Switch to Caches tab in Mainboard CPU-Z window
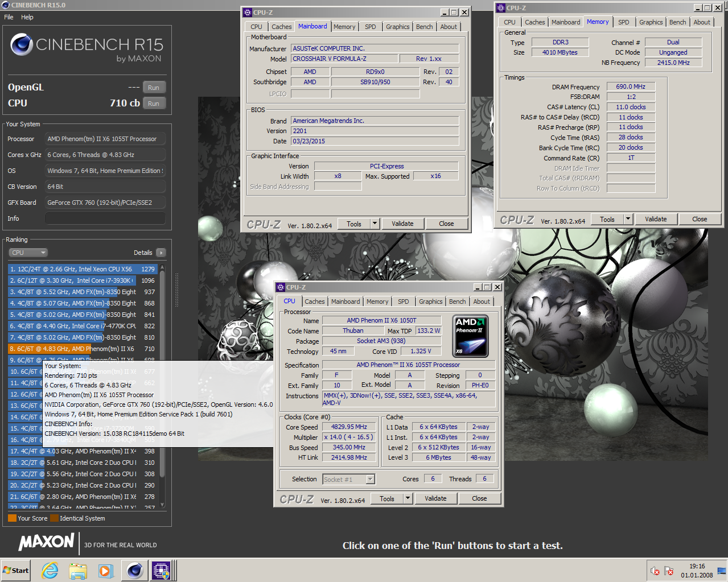The height and width of the screenshot is (582, 728). click(x=281, y=27)
